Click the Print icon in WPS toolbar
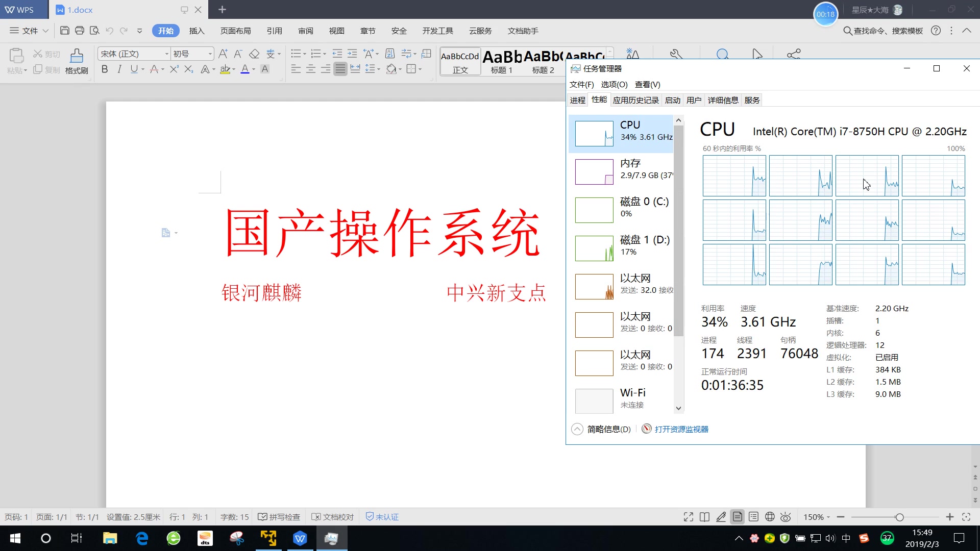The height and width of the screenshot is (551, 980). (79, 31)
